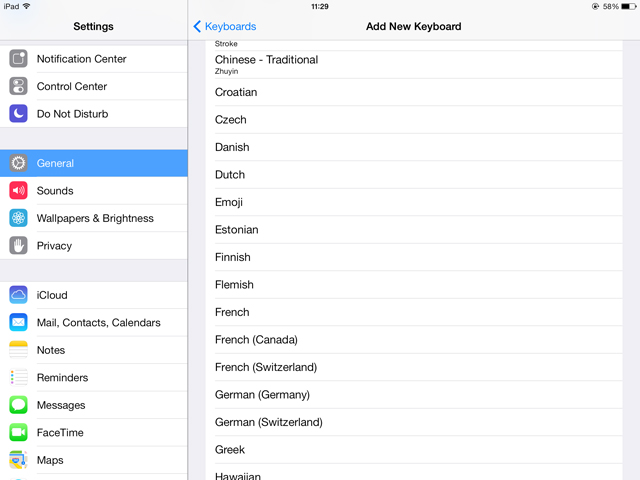Tap the back chevron arrow icon
Image resolution: width=640 pixels, height=480 pixels.
(197, 27)
